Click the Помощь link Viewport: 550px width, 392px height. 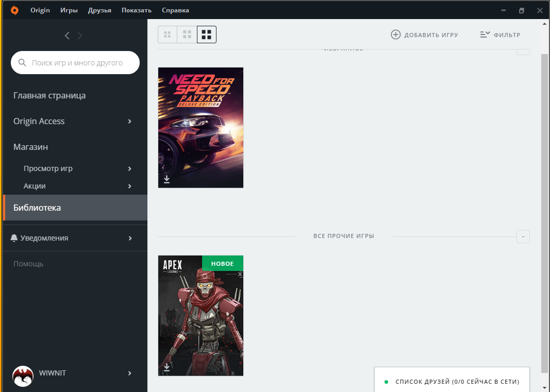tap(28, 264)
